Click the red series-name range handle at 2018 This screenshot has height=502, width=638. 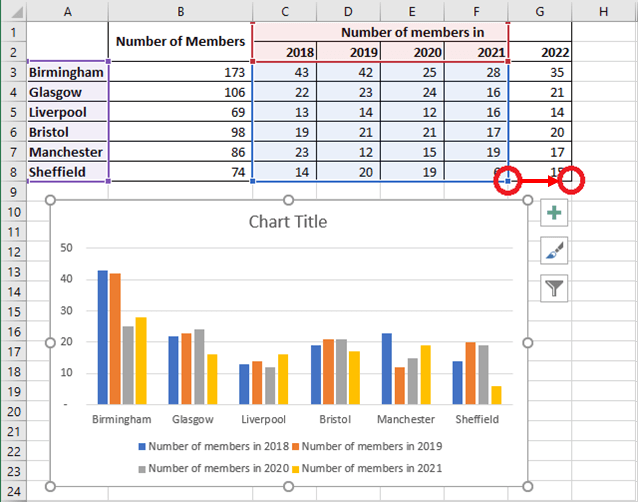[x=253, y=61]
